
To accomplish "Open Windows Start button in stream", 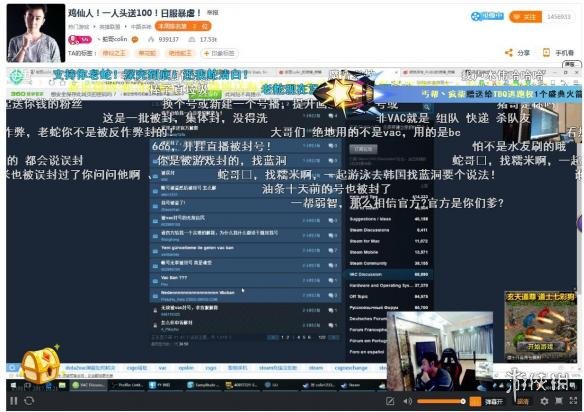I will (x=13, y=385).
